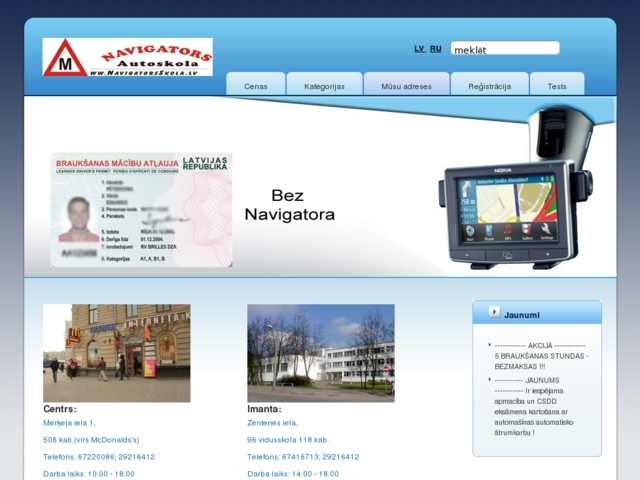Click the Zentenes iela address

tap(272, 423)
